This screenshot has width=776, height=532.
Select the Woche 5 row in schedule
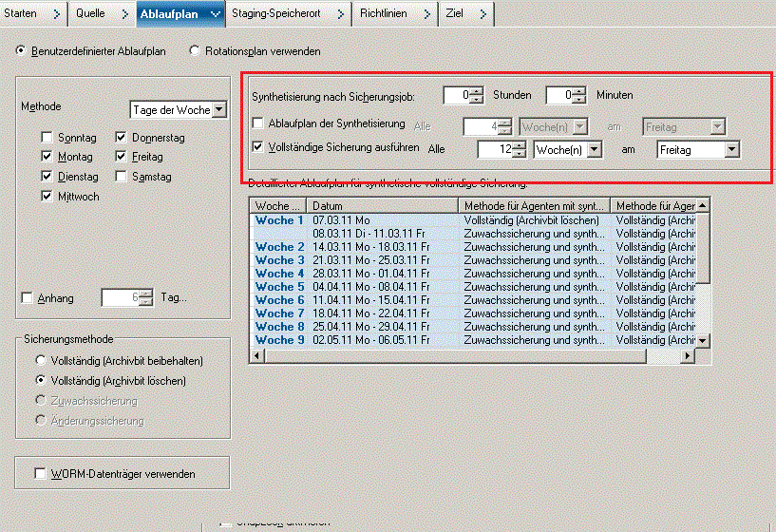click(x=274, y=287)
